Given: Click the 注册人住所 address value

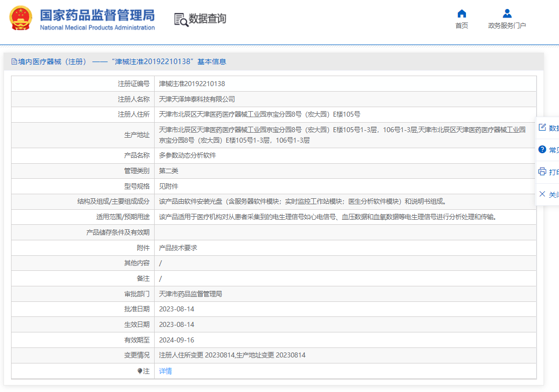Looking at the screenshot, I should (x=260, y=115).
